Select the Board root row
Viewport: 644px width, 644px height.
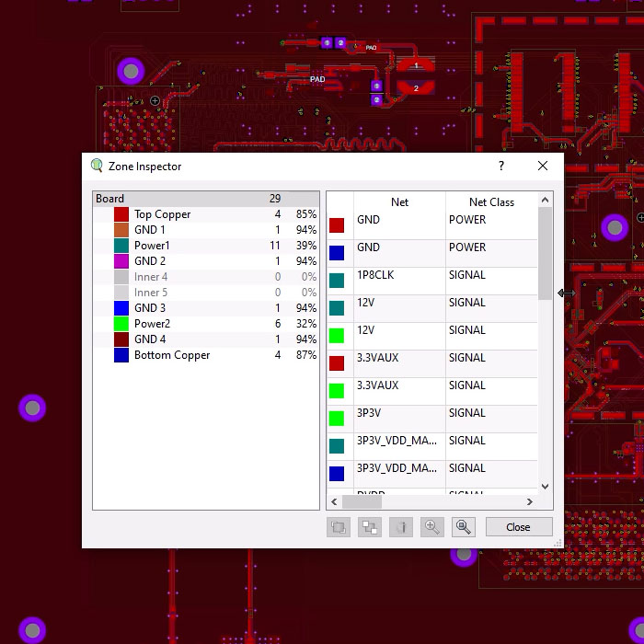pos(206,199)
